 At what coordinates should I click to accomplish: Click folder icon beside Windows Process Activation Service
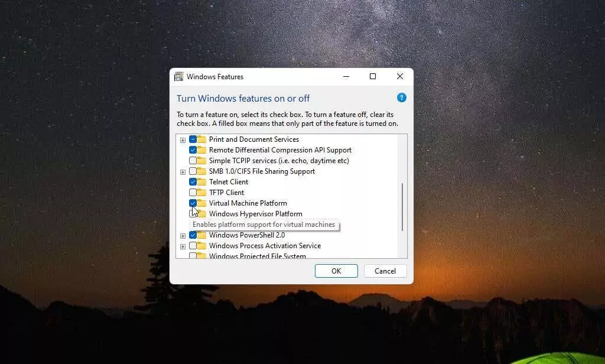coord(201,245)
